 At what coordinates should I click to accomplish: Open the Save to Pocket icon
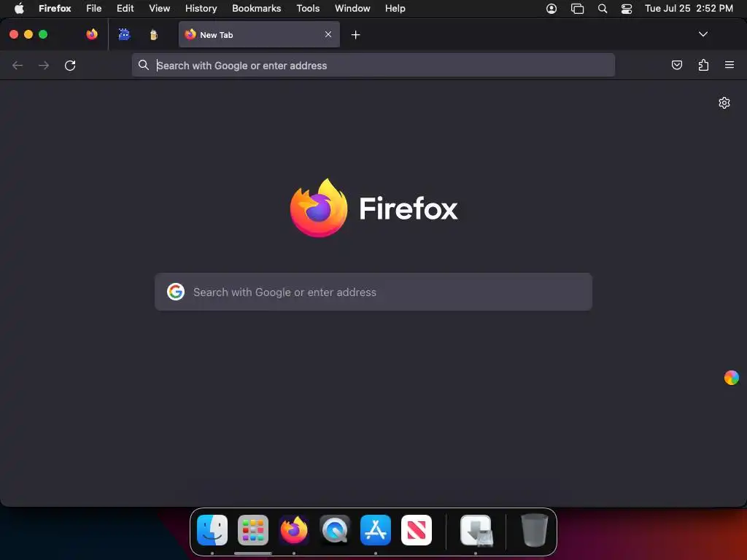[x=676, y=65]
